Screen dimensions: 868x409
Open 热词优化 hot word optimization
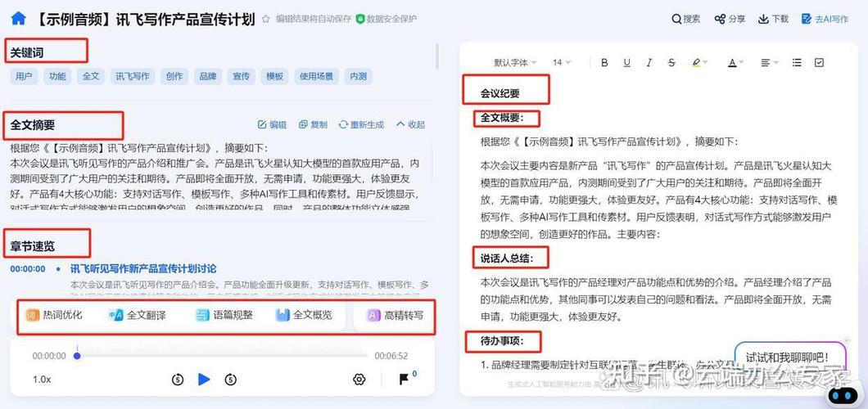coord(54,315)
